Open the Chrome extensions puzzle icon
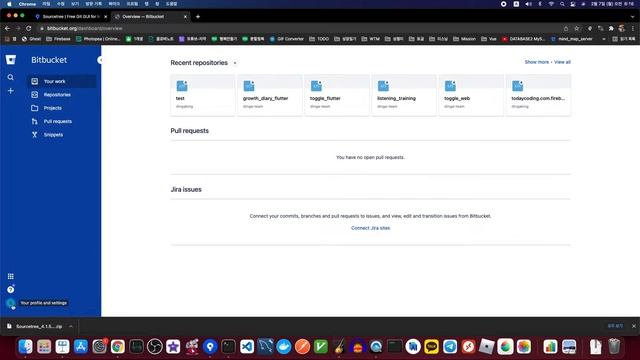The height and width of the screenshot is (360, 640). tap(611, 28)
